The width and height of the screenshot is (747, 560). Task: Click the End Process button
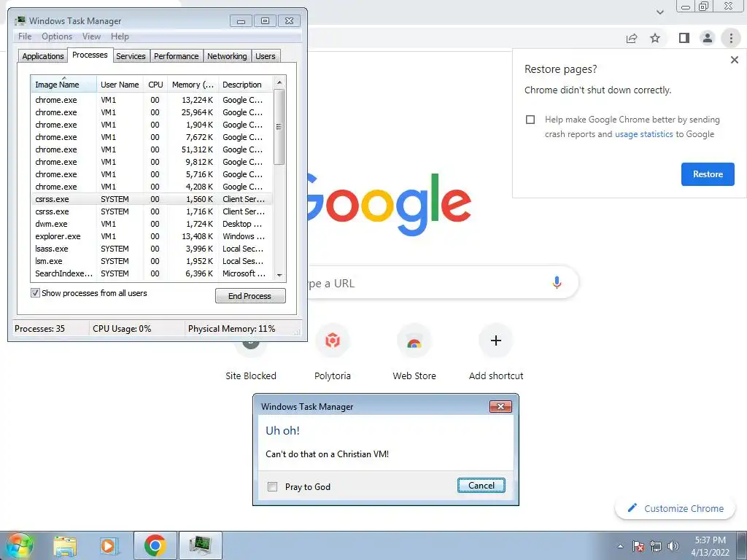point(250,296)
